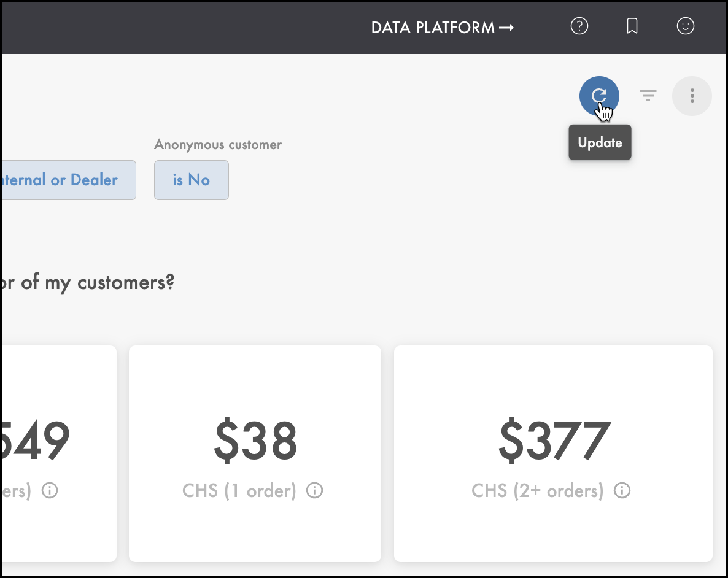The width and height of the screenshot is (728, 578).
Task: Select the $377 value
Action: (x=554, y=440)
